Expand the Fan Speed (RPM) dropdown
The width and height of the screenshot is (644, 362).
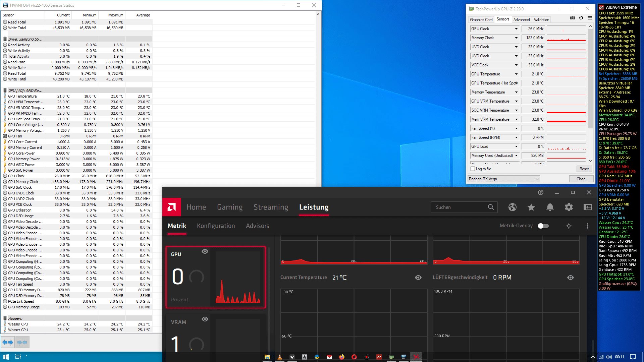click(x=516, y=137)
